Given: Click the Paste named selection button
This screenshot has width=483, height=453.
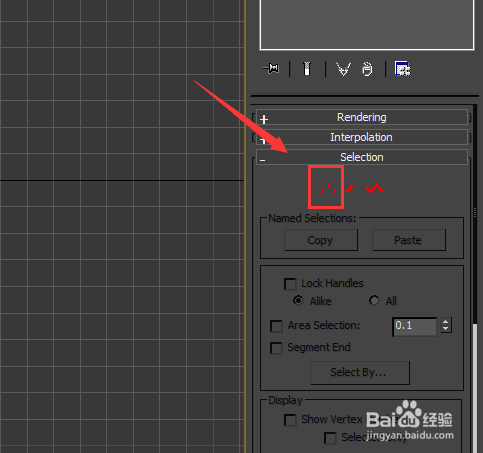Looking at the screenshot, I should click(x=409, y=240).
